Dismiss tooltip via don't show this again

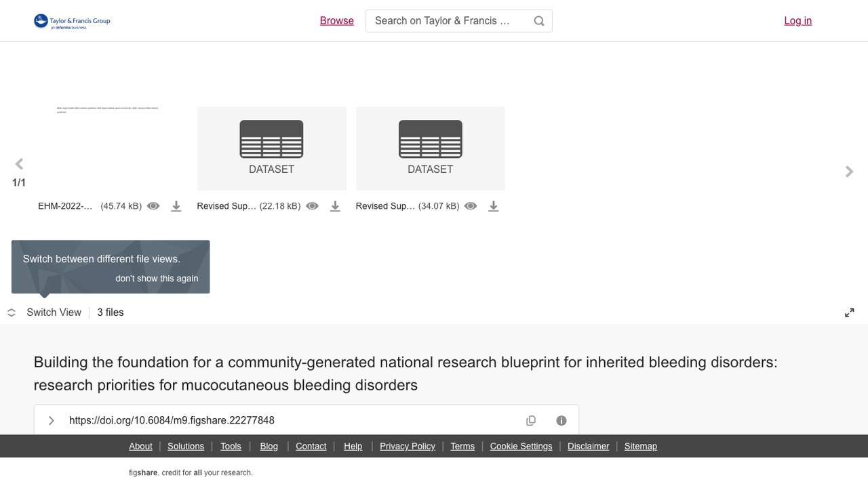click(x=157, y=279)
